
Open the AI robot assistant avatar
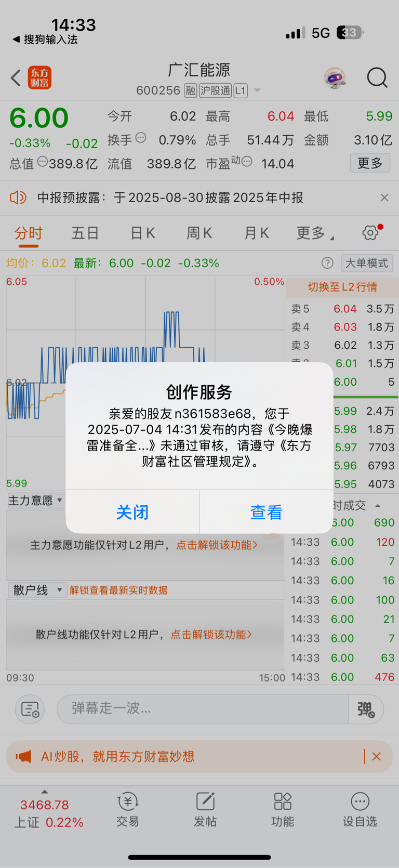[x=335, y=78]
